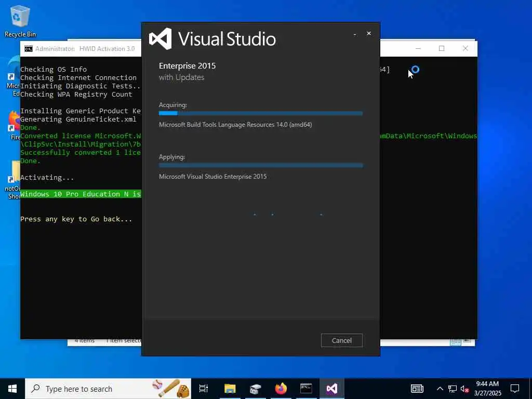This screenshot has height=399, width=532.
Task: Minimize the Visual Studio installer window
Action: [x=355, y=34]
